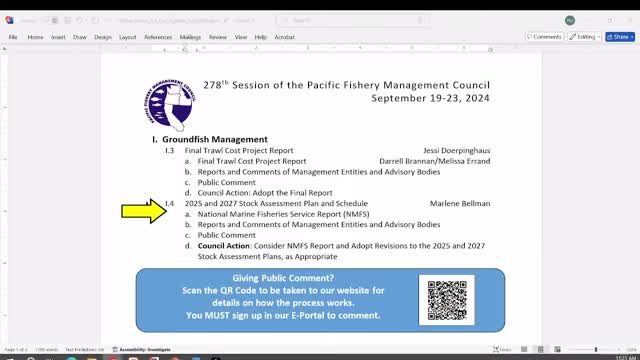Click the taskbar clock

click(627, 358)
